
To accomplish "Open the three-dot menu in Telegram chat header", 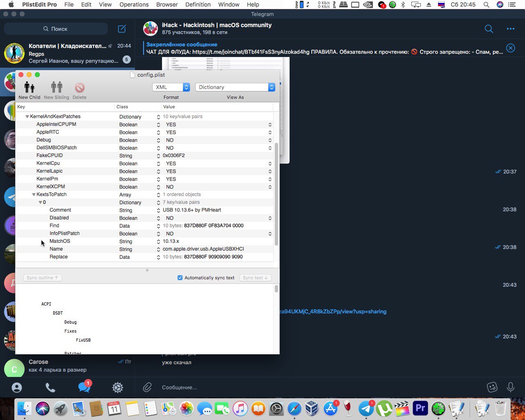I will (x=511, y=29).
